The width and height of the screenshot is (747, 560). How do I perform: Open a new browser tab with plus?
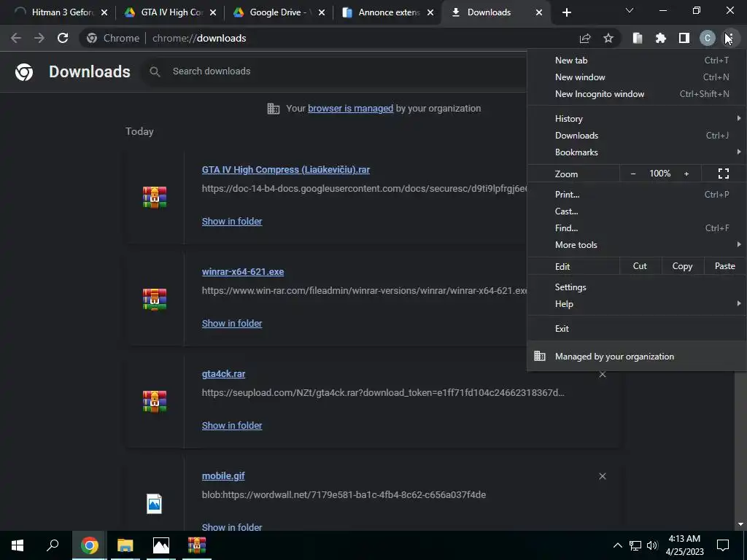point(566,12)
